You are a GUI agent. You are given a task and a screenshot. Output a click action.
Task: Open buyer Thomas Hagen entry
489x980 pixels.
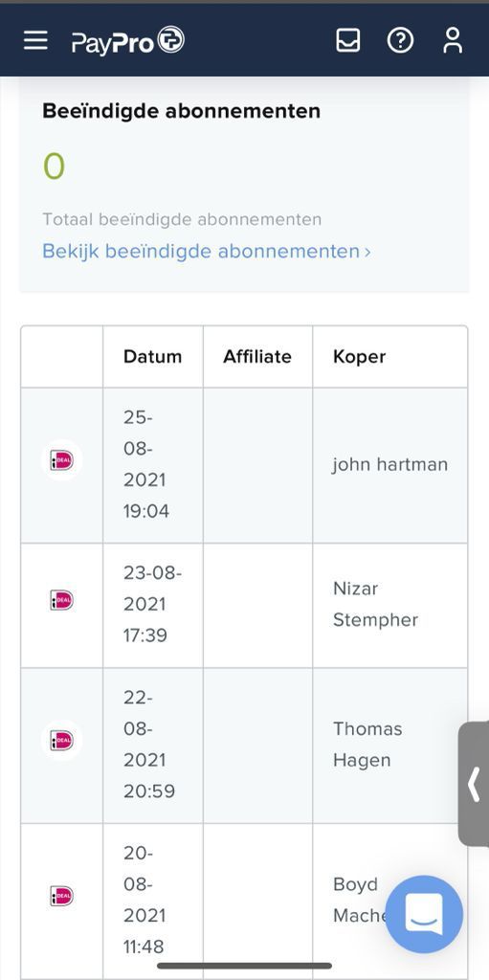[x=367, y=745]
